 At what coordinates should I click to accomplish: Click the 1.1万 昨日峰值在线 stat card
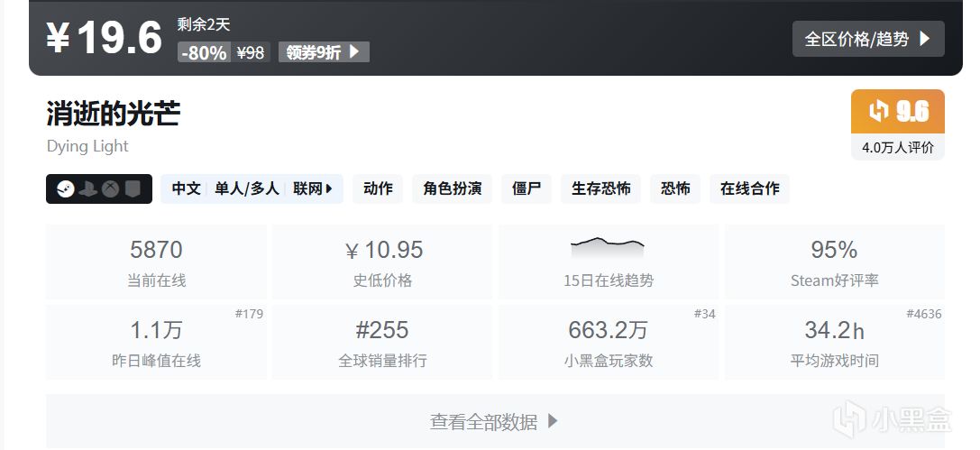(156, 342)
